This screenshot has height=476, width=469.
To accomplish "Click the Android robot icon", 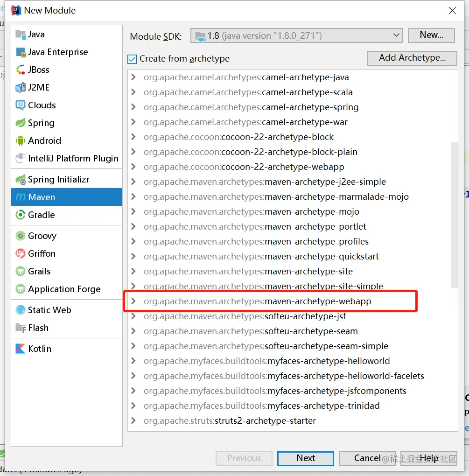I will tap(21, 140).
